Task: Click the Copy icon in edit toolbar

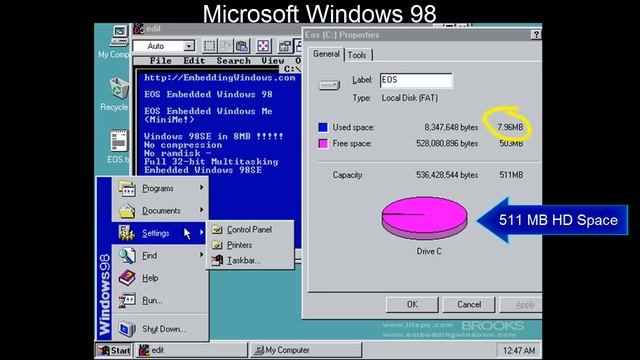Action: tap(226, 46)
